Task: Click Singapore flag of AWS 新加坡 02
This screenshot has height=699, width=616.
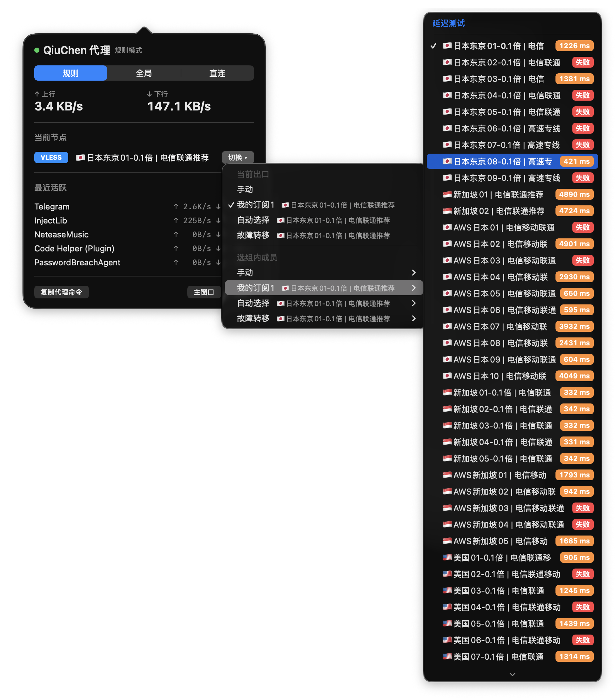Action: click(x=447, y=491)
